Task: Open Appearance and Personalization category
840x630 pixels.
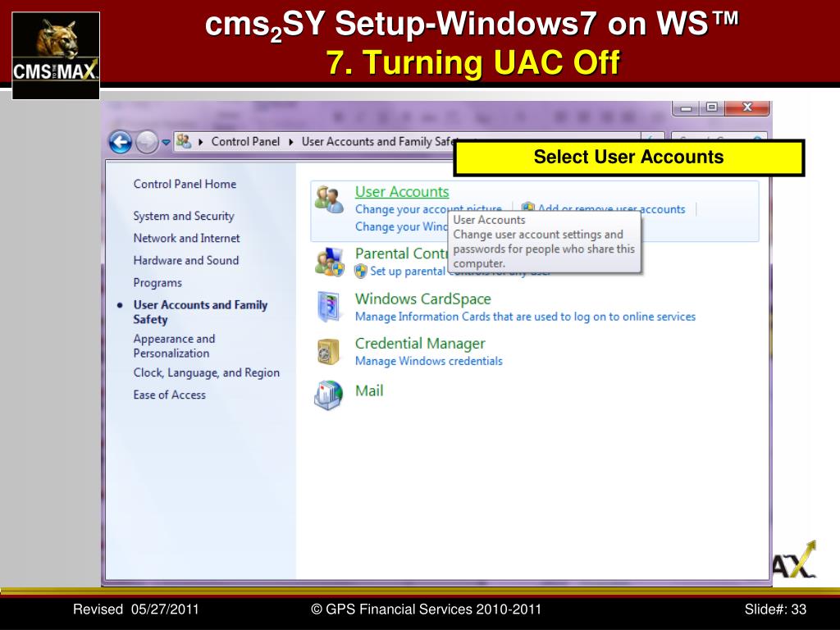Action: point(174,346)
